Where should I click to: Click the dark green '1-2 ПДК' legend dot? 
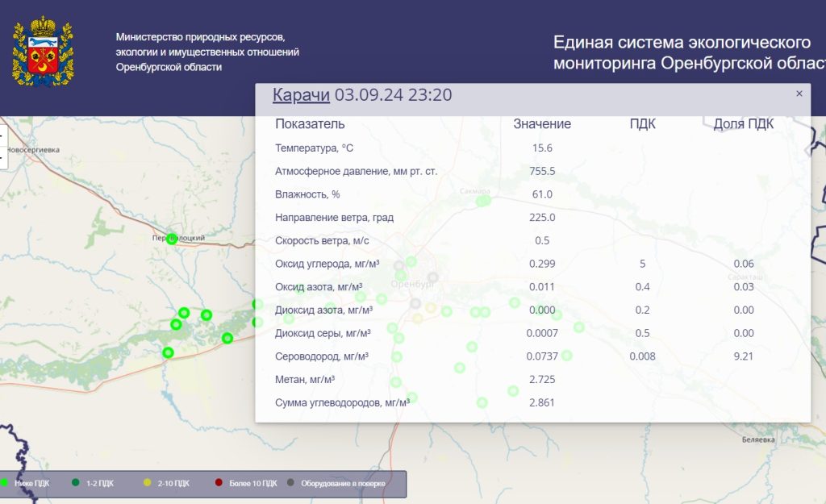[75, 483]
